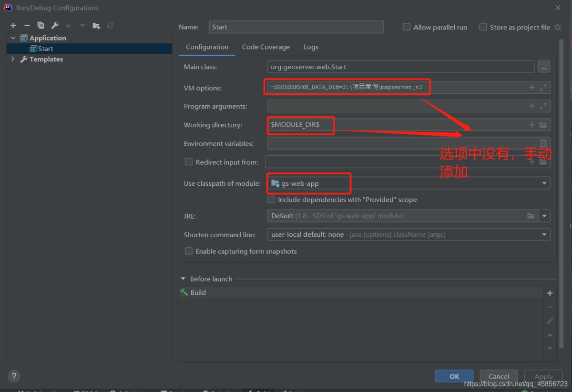
Task: Toggle Store as project file checkbox
Action: (483, 27)
